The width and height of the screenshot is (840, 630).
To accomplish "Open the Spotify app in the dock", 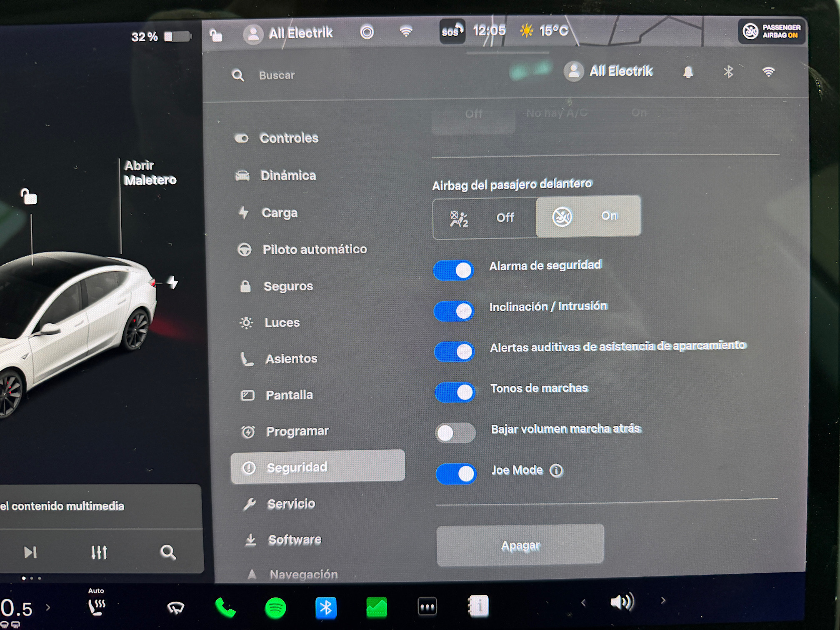I will click(275, 608).
